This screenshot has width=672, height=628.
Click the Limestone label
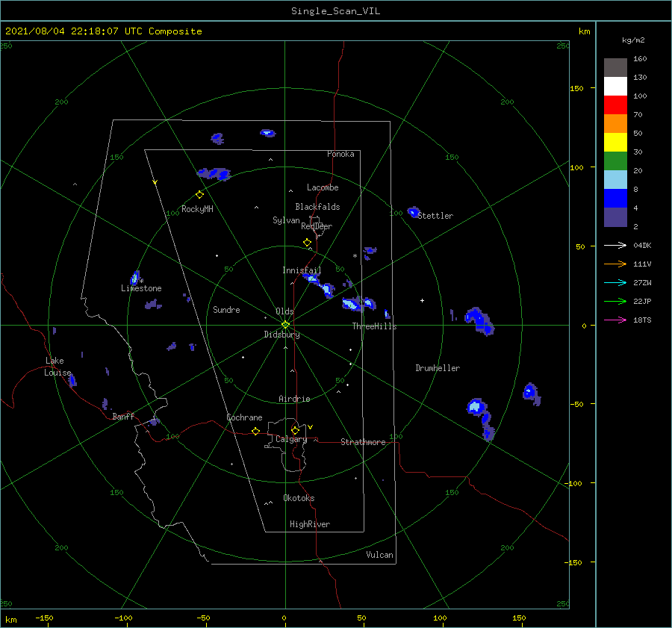pos(141,288)
